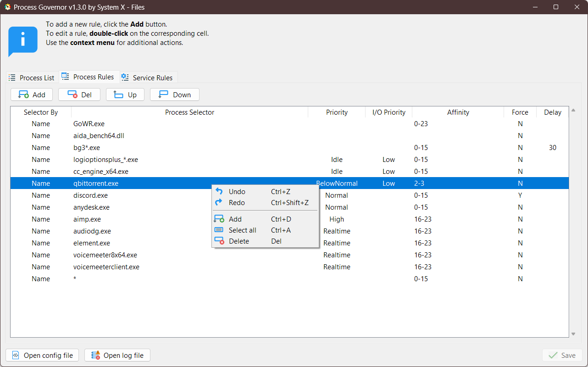Click the Realtime priority of voicemeeterclient.exe
This screenshot has width=588, height=367.
tap(337, 267)
